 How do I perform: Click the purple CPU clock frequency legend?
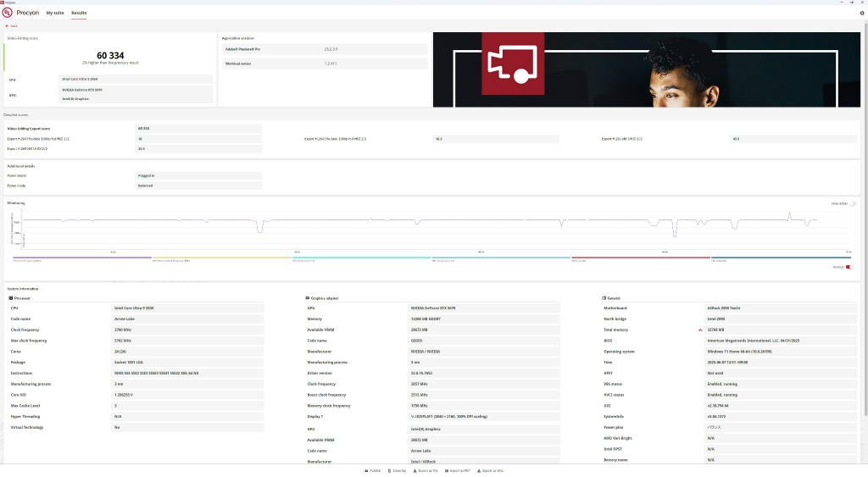click(x=82, y=258)
